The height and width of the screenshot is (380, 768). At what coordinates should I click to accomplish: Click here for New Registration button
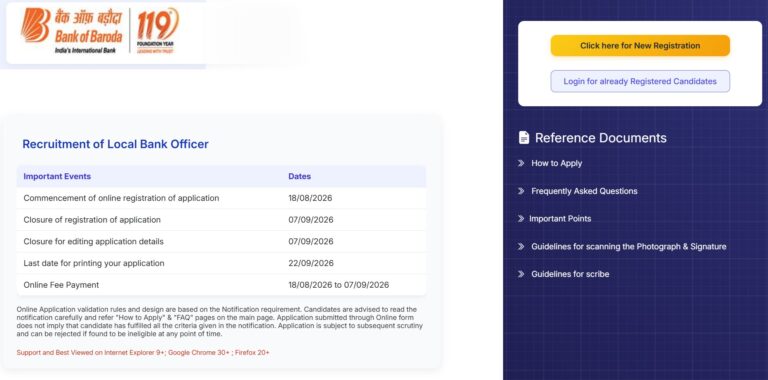coord(640,46)
